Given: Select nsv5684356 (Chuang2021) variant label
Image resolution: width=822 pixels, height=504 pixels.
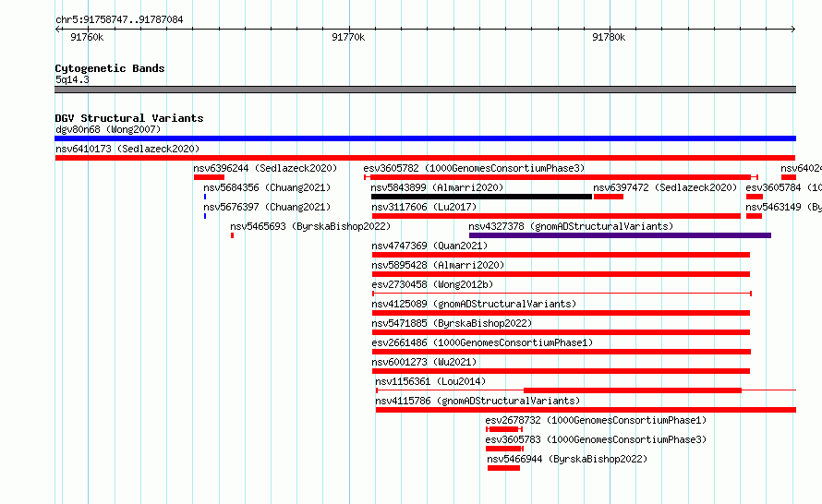Looking at the screenshot, I should [267, 187].
